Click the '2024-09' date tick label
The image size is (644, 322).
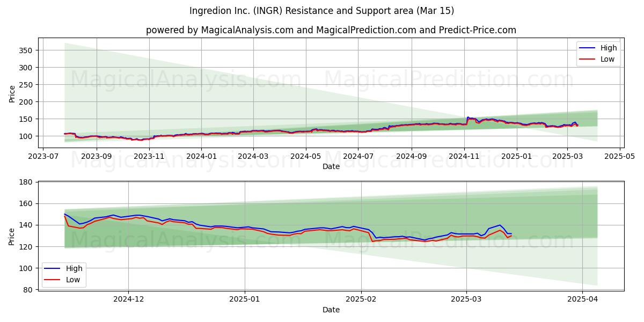pyautogui.click(x=412, y=157)
